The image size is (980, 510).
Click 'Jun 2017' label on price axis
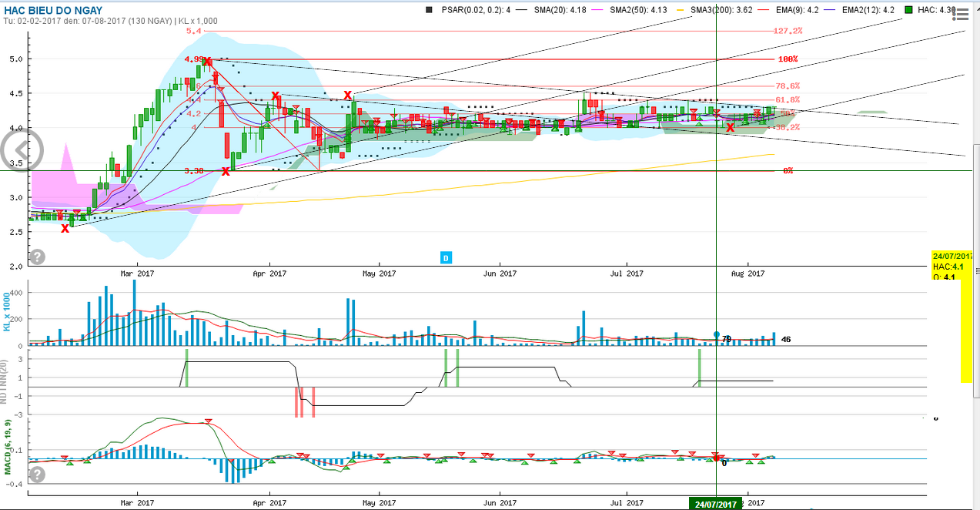tap(500, 273)
